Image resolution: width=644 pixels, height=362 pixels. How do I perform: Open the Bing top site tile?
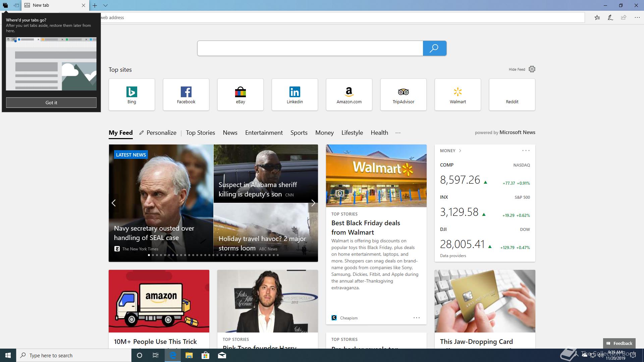click(x=132, y=95)
